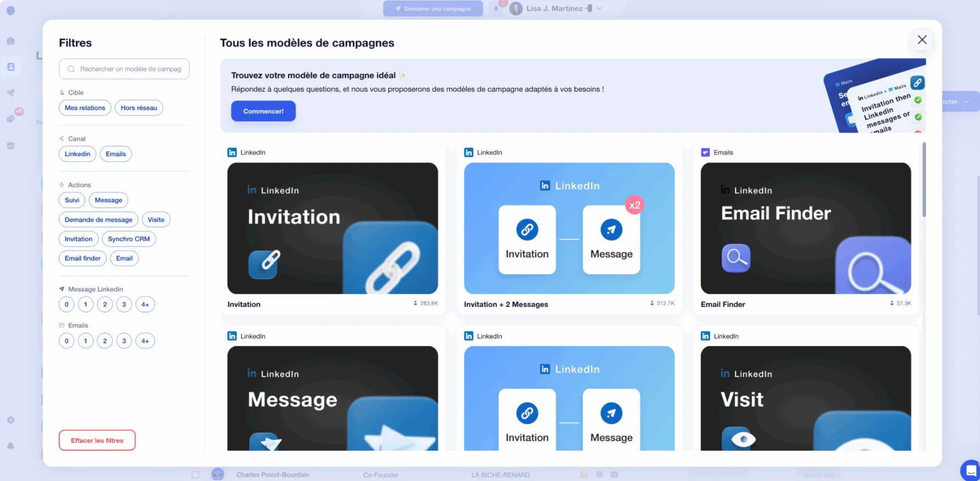Viewport: 980px width, 481px height.
Task: Open the 'Invitation + 2 Messages' template thumbnail
Action: [x=569, y=228]
